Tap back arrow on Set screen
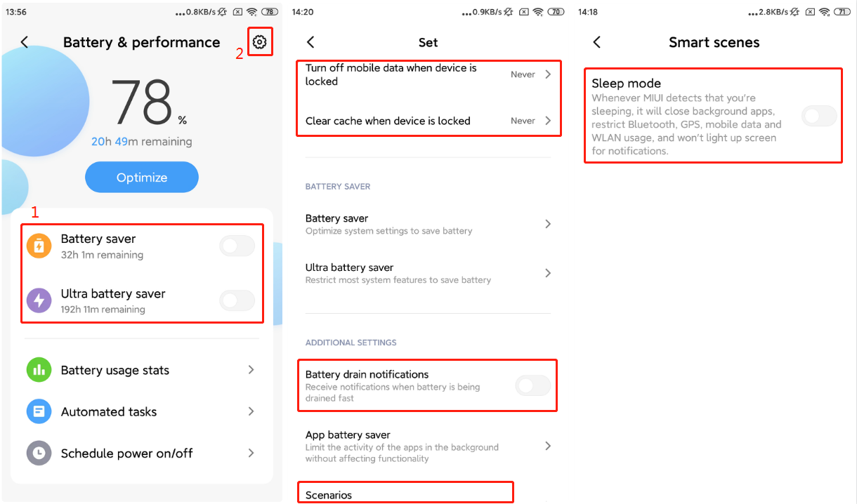857x504 pixels. click(x=310, y=42)
